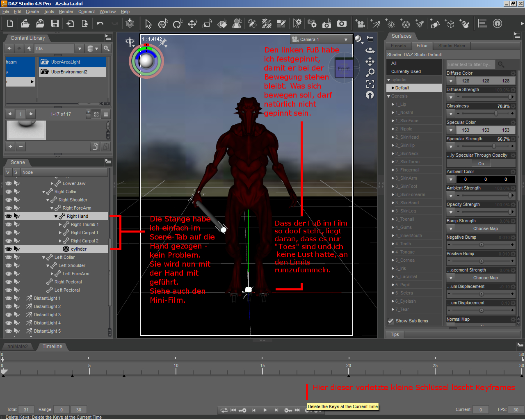
Task: Toggle loop playback on the timeline
Action: click(x=224, y=410)
